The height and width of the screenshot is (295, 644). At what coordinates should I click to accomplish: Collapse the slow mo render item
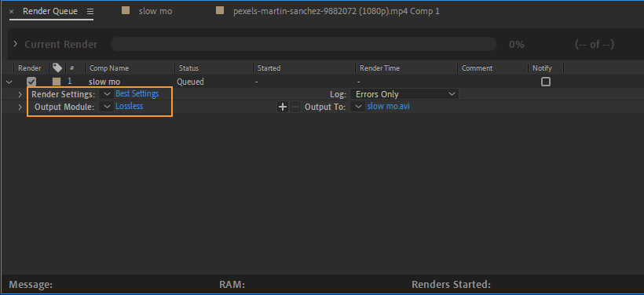(x=9, y=82)
